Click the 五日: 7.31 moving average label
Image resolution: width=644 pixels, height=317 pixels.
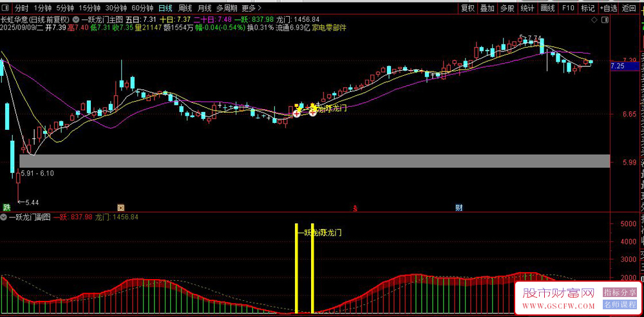tap(140, 19)
